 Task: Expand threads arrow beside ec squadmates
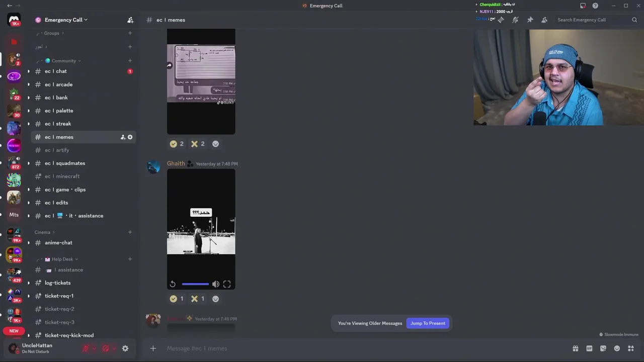click(28, 163)
